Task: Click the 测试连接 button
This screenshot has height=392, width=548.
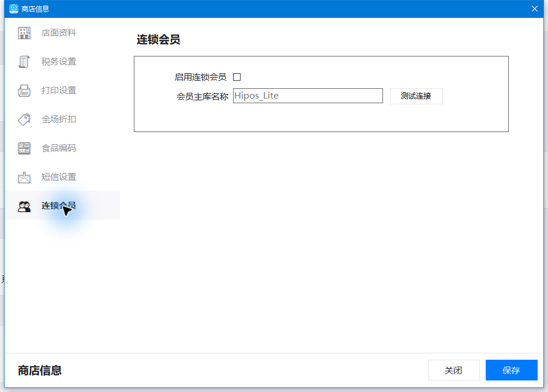Action: tap(416, 96)
